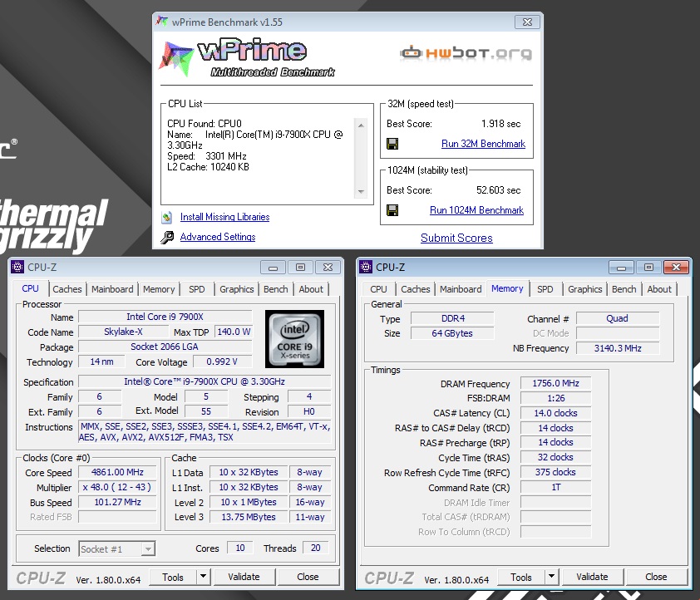Click the Size value 64 GBytes
Image resolution: width=700 pixels, height=600 pixels.
tap(451, 333)
